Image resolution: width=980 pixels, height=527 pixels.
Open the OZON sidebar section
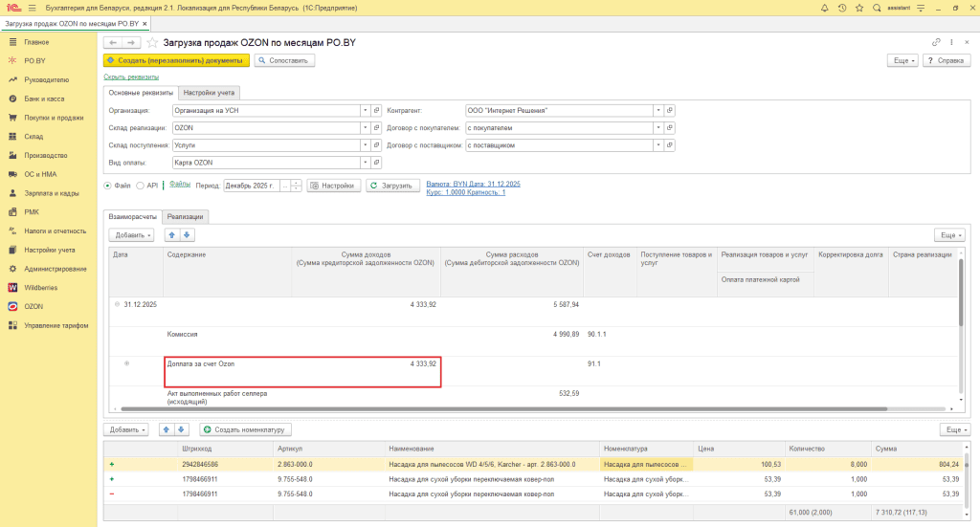[33, 307]
